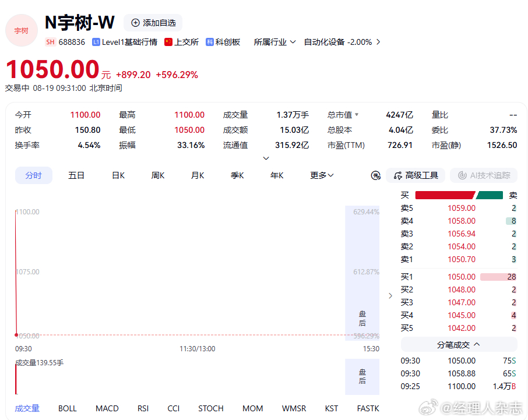Click the 09:30 trade at 1058.88
The image size is (528, 420).
tap(458, 373)
